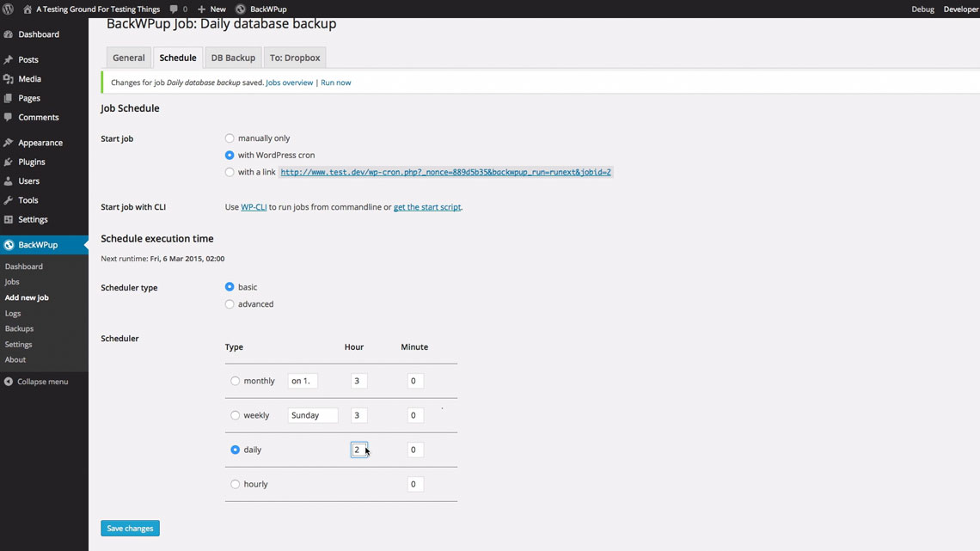Image resolution: width=980 pixels, height=551 pixels.
Task: Click the BackWPup icon in admin bar
Action: [241, 9]
